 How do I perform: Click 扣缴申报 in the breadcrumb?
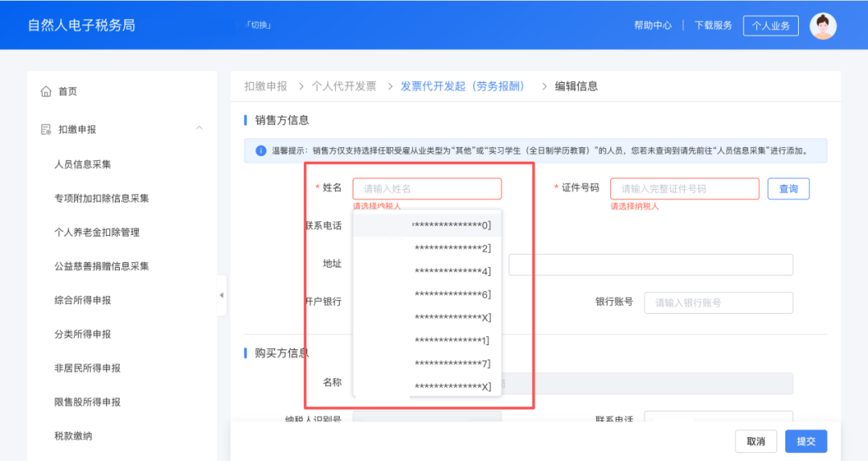point(266,86)
